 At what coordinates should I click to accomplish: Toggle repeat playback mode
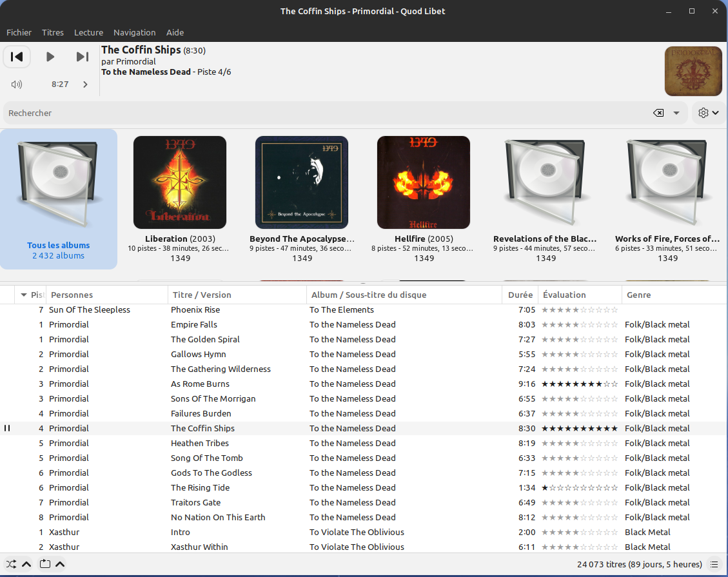pos(44,564)
